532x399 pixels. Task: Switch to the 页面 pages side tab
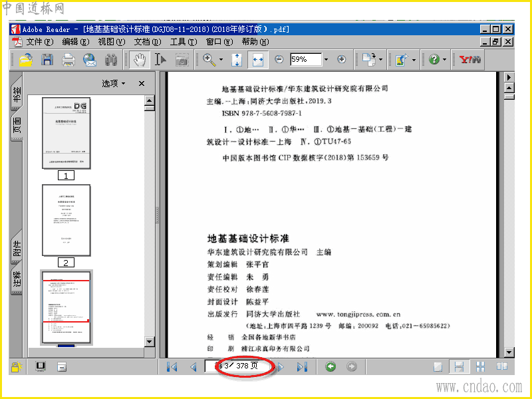(17, 125)
